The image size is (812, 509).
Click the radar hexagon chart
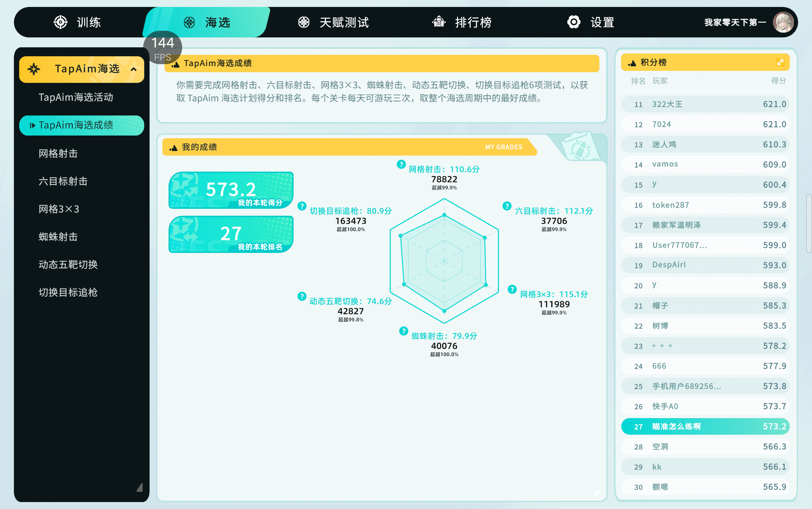444,261
